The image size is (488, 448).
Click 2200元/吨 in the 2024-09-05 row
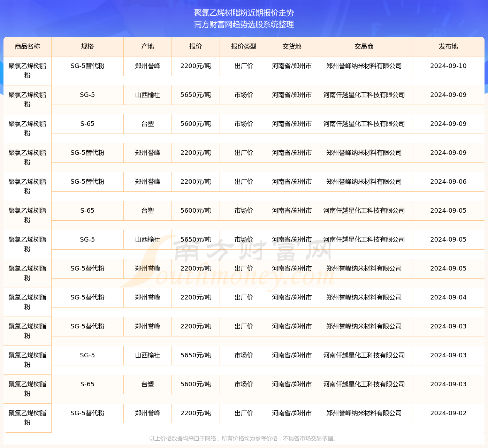pyautogui.click(x=196, y=268)
